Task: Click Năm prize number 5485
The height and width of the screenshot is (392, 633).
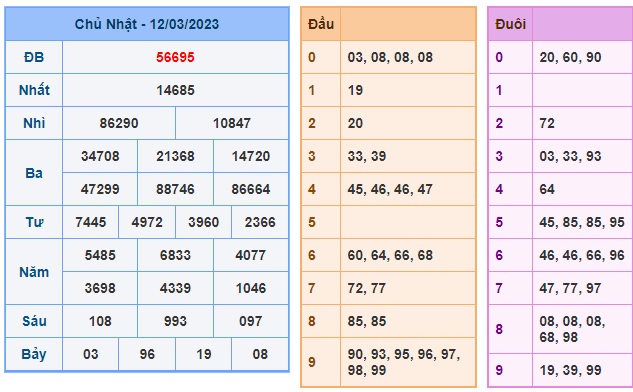Action: (x=100, y=255)
